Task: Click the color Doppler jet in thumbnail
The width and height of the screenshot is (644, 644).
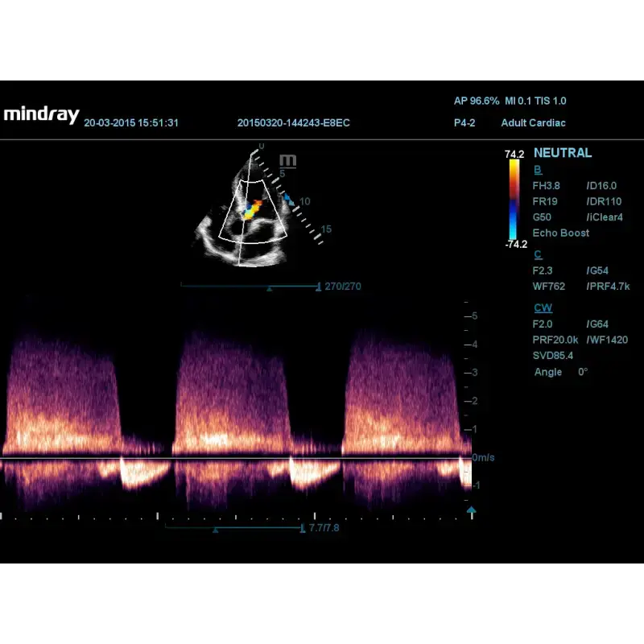Action: (x=251, y=210)
